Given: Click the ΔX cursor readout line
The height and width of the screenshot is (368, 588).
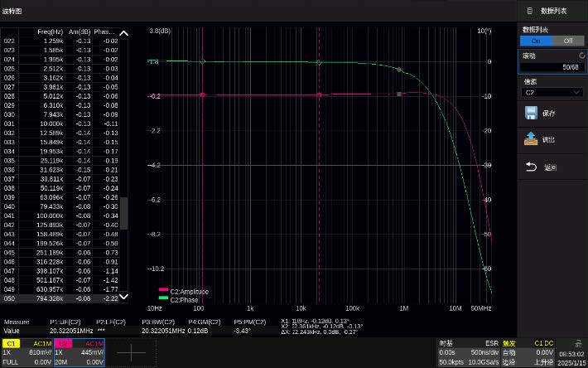Looking at the screenshot, I should (320, 332).
